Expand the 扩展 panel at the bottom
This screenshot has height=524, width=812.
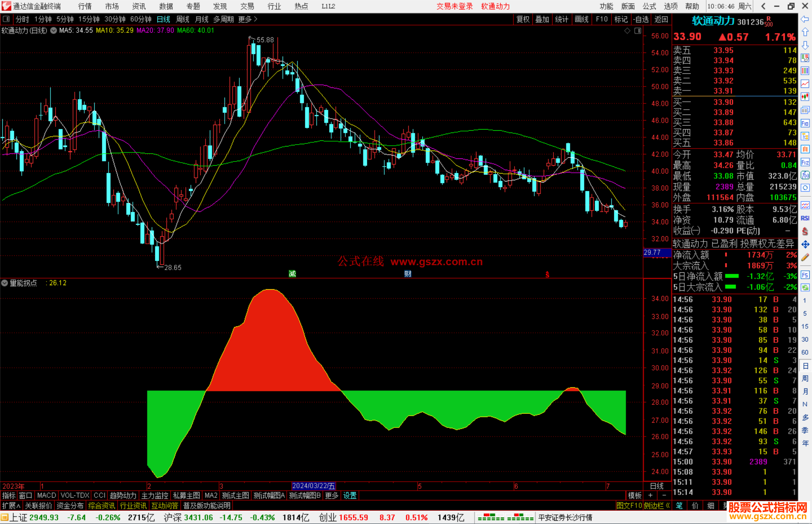coord(11,506)
